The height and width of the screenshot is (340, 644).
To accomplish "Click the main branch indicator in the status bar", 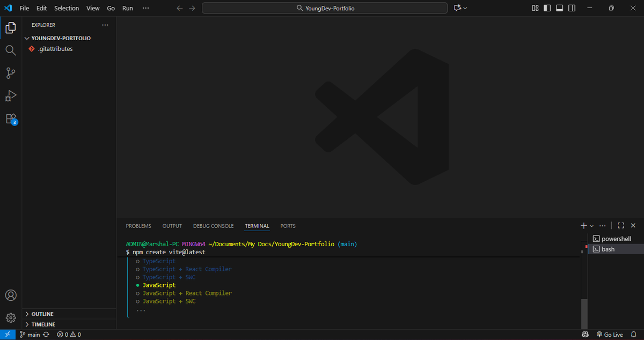I will 30,334.
